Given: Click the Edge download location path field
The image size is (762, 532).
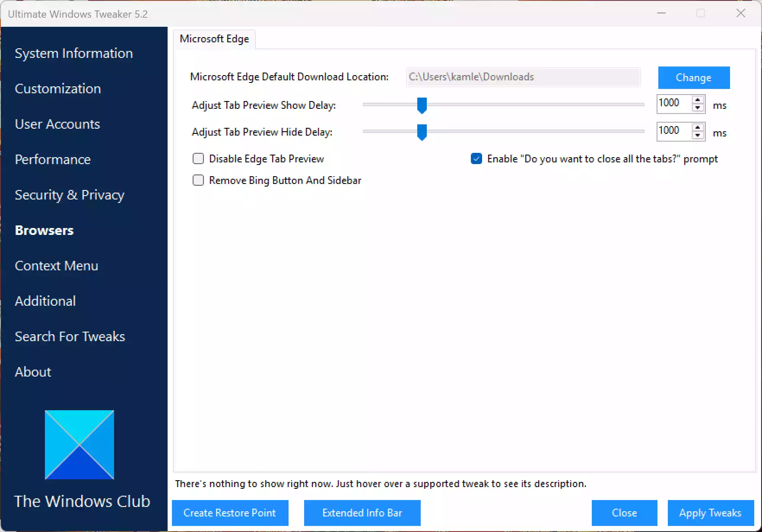Looking at the screenshot, I should (x=523, y=77).
